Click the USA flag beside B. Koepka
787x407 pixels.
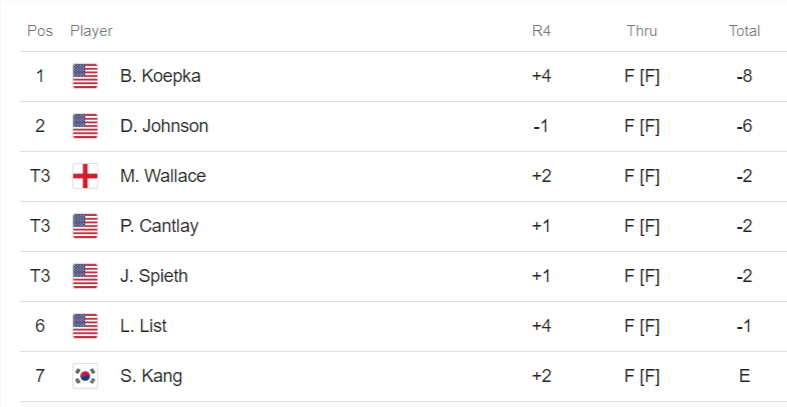(85, 76)
